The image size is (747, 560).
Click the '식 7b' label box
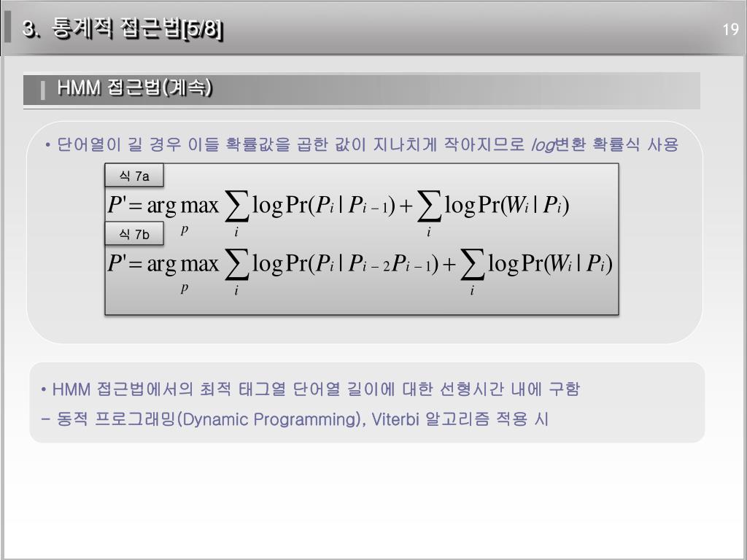tap(134, 234)
